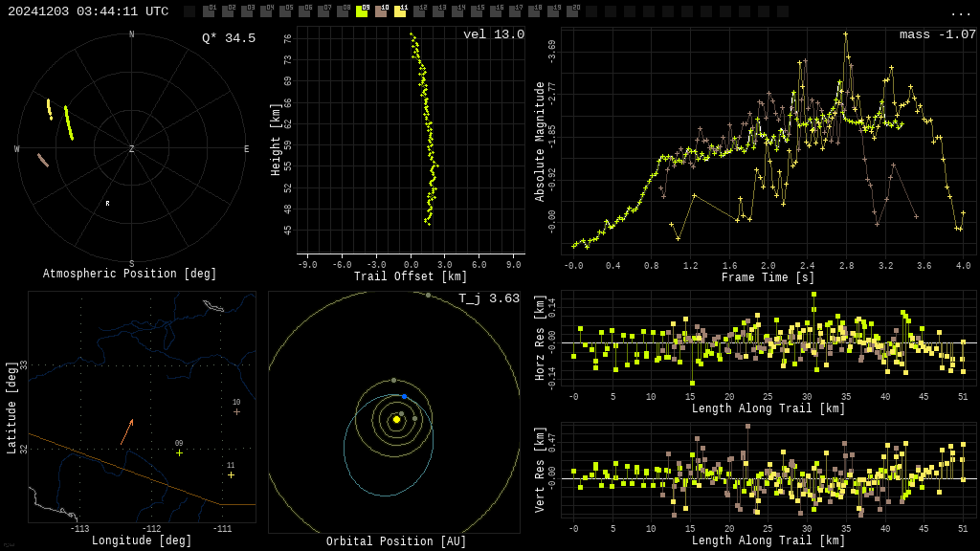
Task: Toggle the brown station 10 box
Action: pyautogui.click(x=381, y=11)
